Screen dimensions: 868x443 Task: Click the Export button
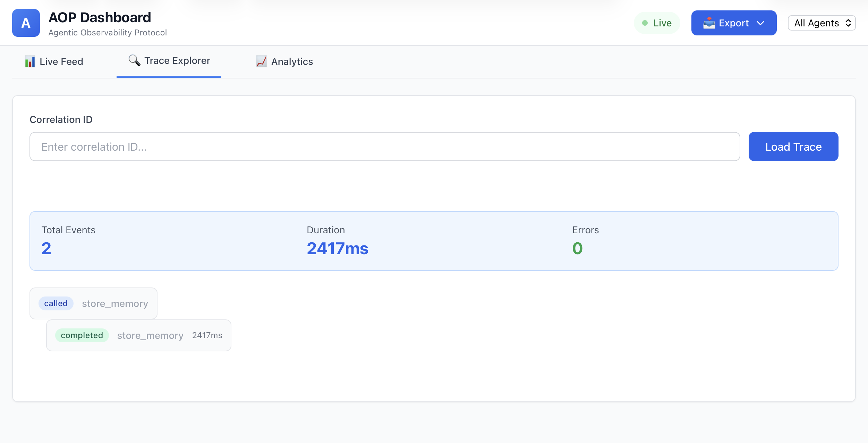point(734,23)
